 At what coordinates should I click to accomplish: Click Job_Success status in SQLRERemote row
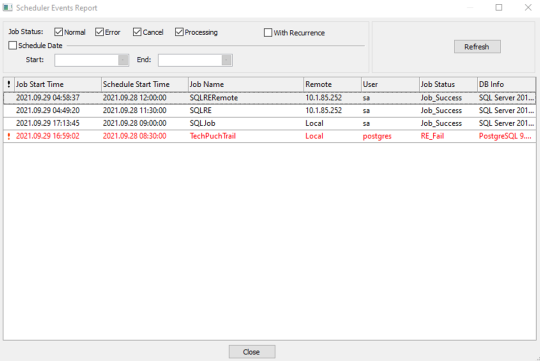(x=441, y=98)
